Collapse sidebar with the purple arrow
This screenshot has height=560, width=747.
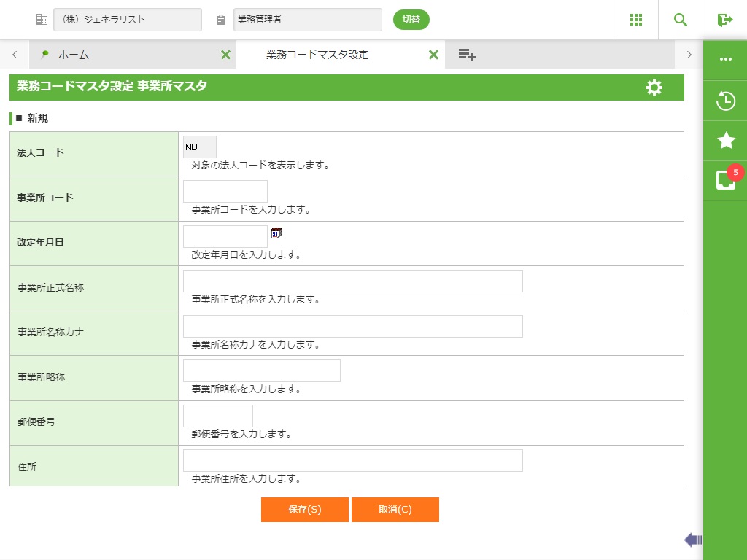692,540
